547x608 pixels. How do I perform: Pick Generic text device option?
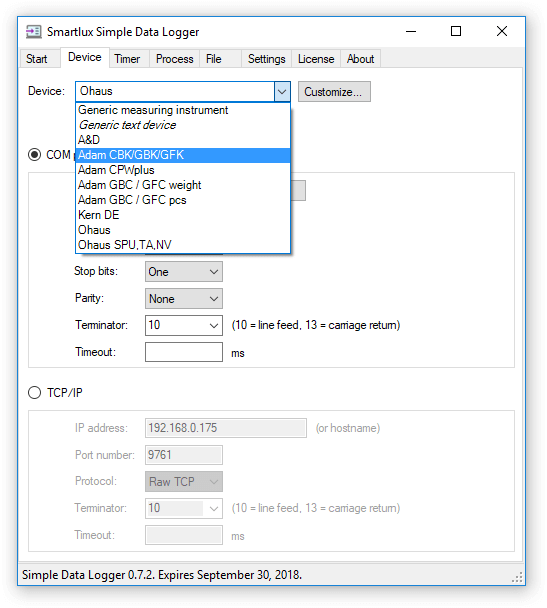(183, 125)
